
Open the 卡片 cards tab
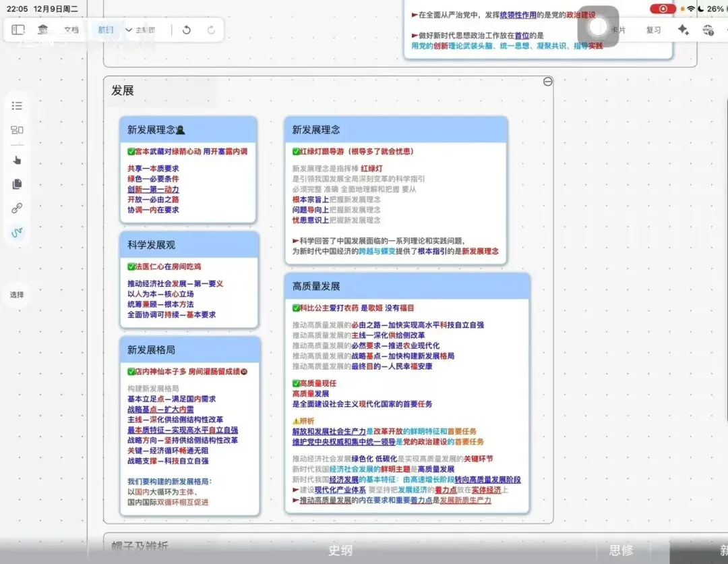[618, 30]
